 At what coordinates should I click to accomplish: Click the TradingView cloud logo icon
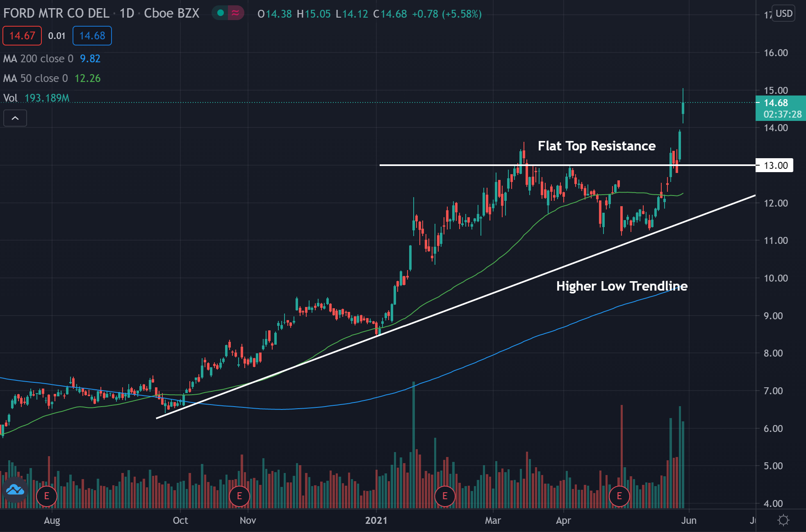[x=15, y=489]
